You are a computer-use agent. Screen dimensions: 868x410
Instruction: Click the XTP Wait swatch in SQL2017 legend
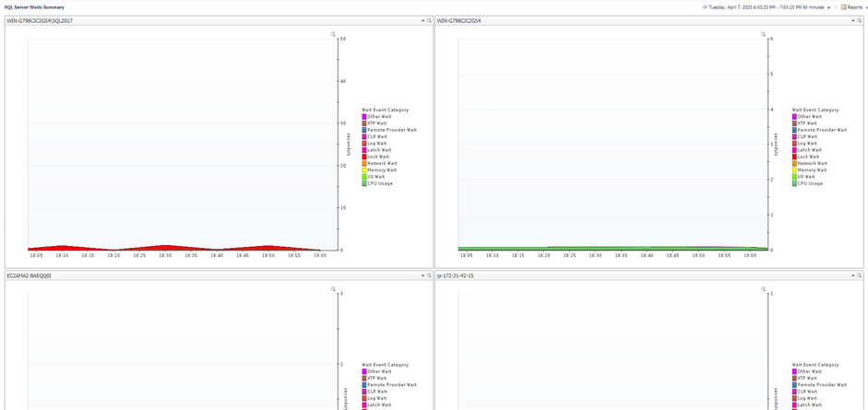pyautogui.click(x=364, y=123)
